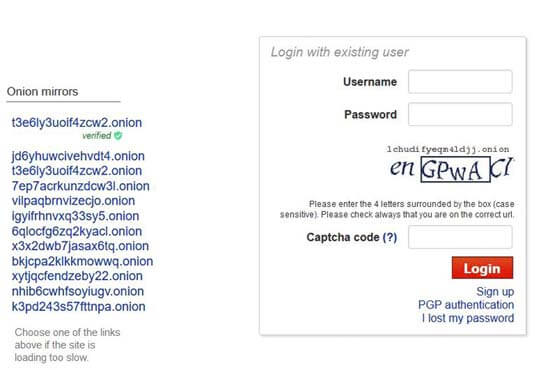The image size is (550, 370).
Task: Click the Username input field
Action: (460, 82)
